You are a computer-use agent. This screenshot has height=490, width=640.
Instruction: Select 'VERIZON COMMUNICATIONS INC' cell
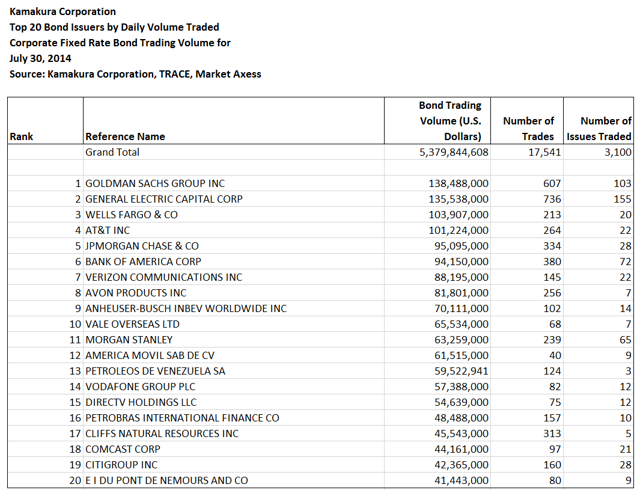[163, 277]
